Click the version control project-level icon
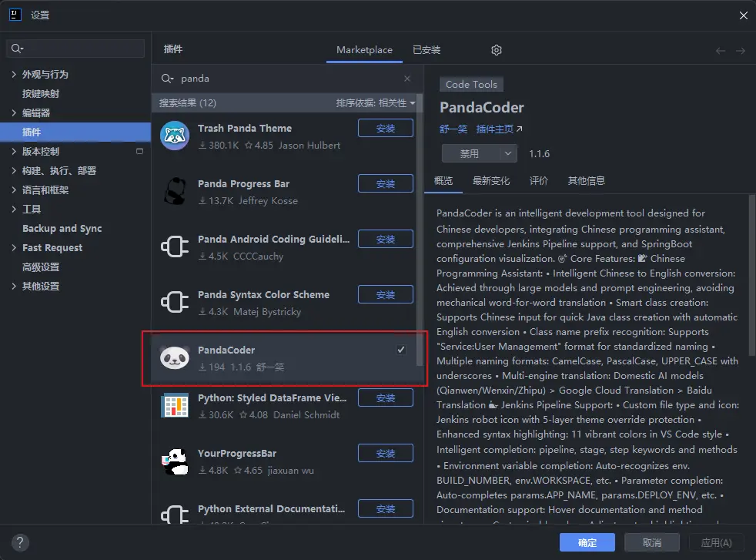The height and width of the screenshot is (560, 756). [140, 151]
